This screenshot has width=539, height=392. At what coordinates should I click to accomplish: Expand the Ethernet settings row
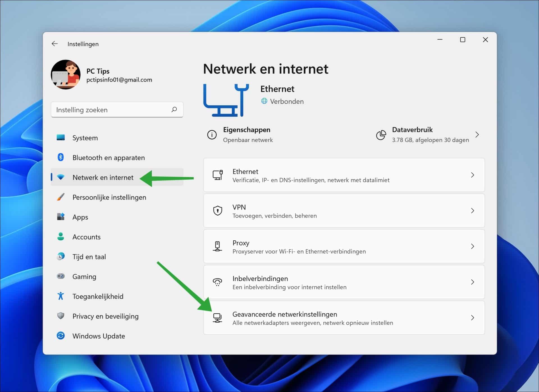coord(473,175)
